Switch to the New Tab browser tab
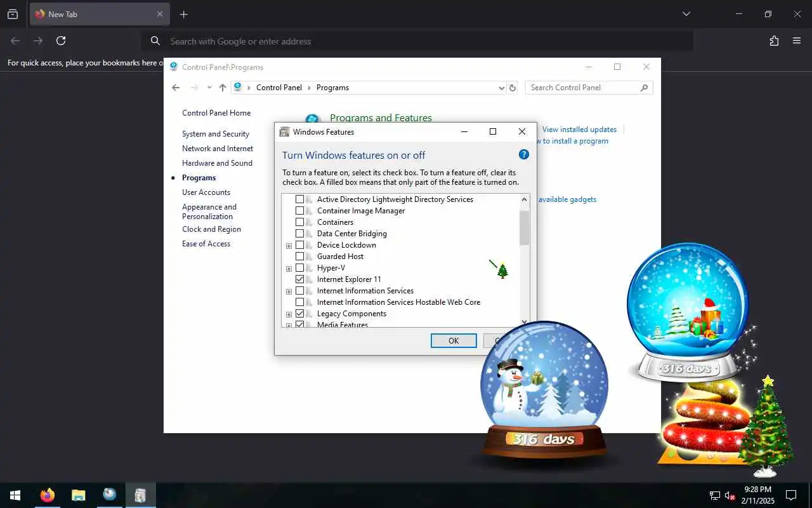Viewport: 812px width, 508px height. 100,14
